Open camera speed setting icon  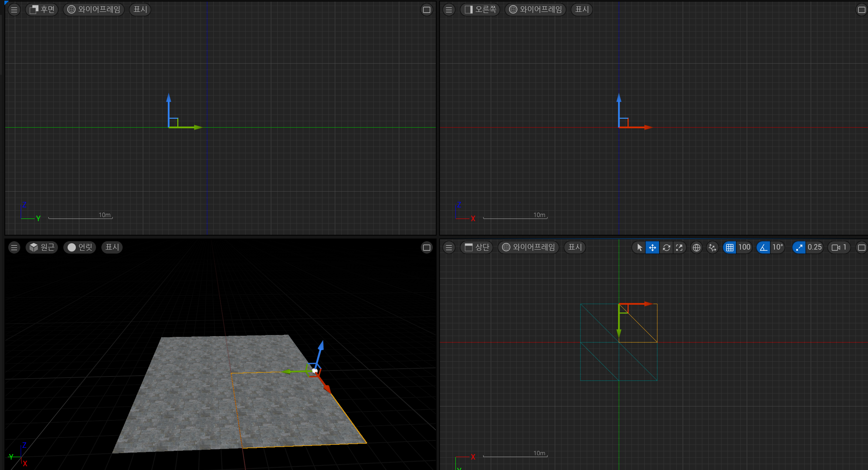point(839,247)
